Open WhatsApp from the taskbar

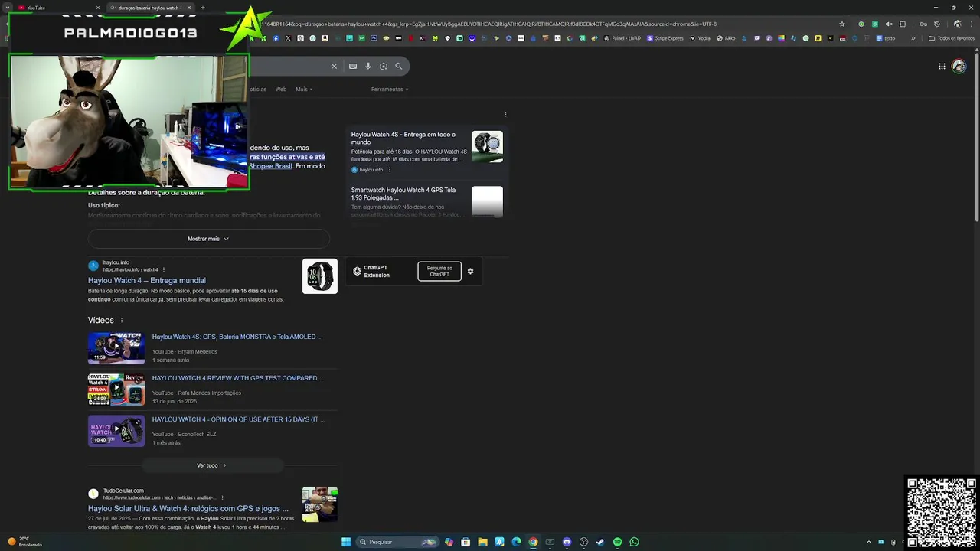coord(634,542)
